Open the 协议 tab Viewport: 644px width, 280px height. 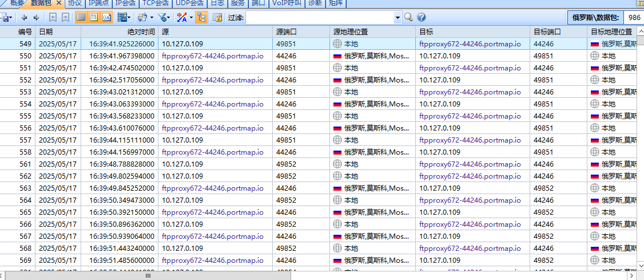point(74,3)
